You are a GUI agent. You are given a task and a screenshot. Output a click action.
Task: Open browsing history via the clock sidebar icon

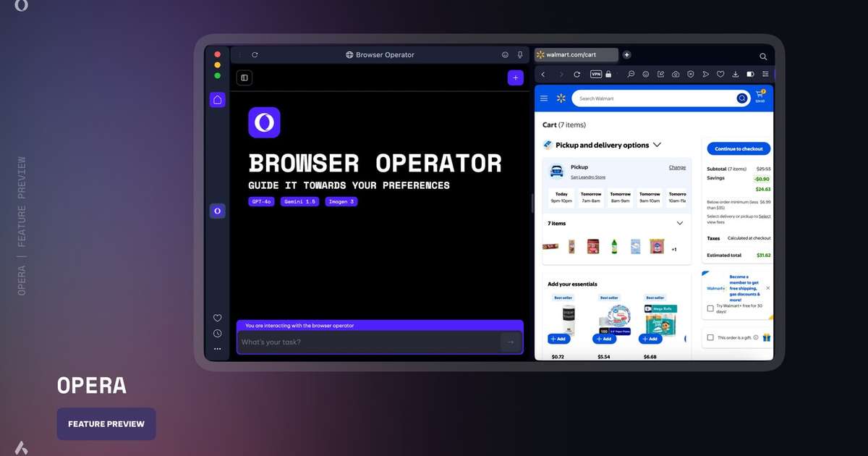tap(217, 334)
